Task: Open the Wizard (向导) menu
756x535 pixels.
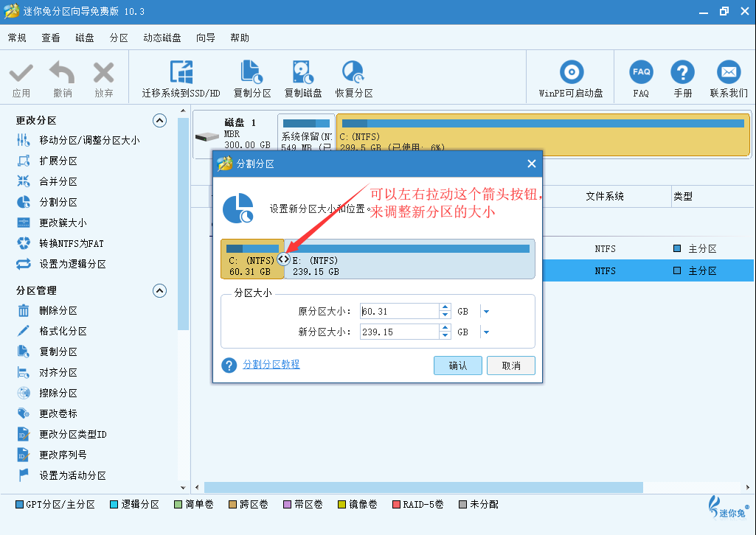Action: pyautogui.click(x=205, y=38)
